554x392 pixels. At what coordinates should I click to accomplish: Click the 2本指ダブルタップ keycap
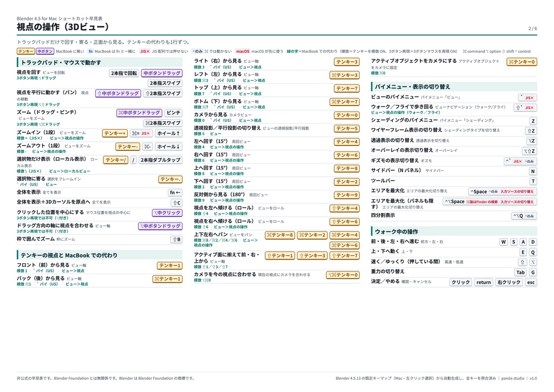click(160, 160)
